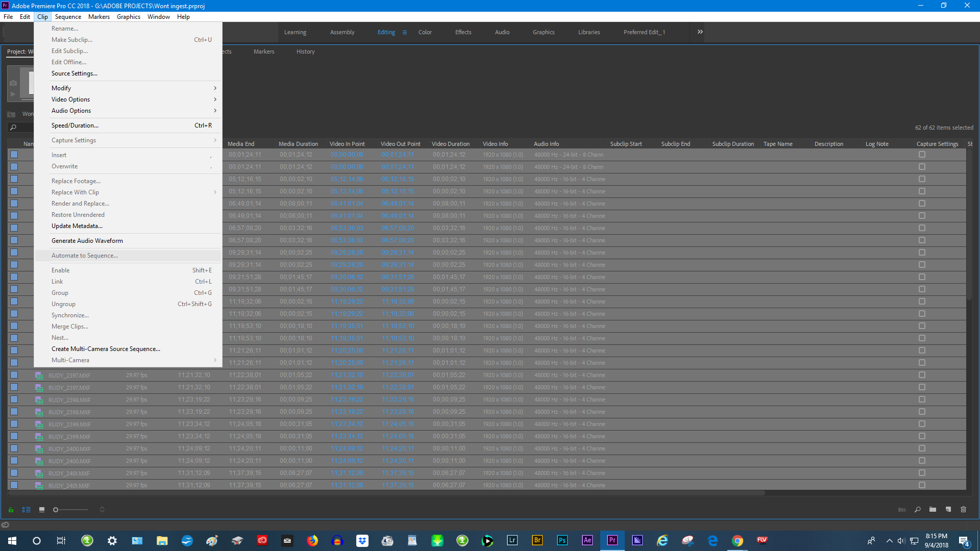Open Photoshop from the taskbar
This screenshot has width=980, height=551.
[x=562, y=540]
